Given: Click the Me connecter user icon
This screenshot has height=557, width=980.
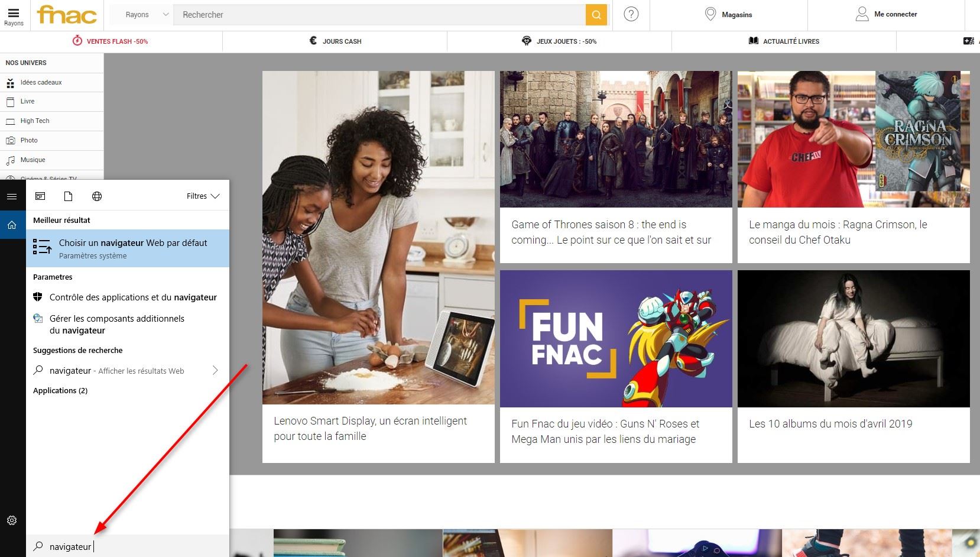Looking at the screenshot, I should [x=862, y=14].
